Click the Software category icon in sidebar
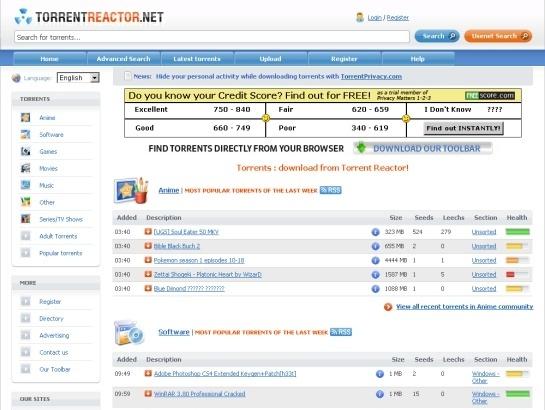Screen dimensions: 545x410 click(25, 134)
